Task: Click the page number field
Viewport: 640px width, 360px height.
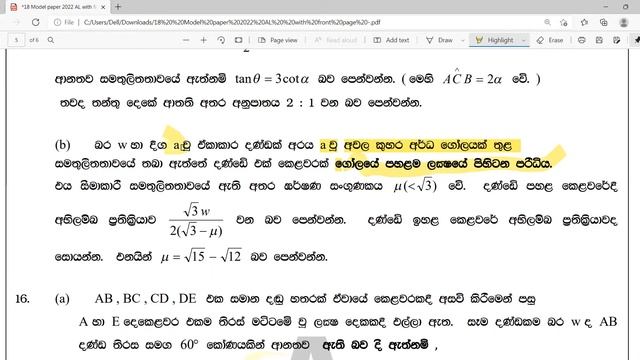Action: pos(16,40)
